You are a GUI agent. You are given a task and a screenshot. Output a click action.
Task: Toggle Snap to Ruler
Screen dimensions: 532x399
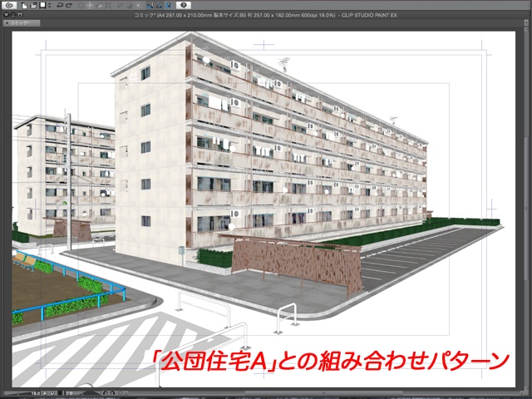point(150,5)
